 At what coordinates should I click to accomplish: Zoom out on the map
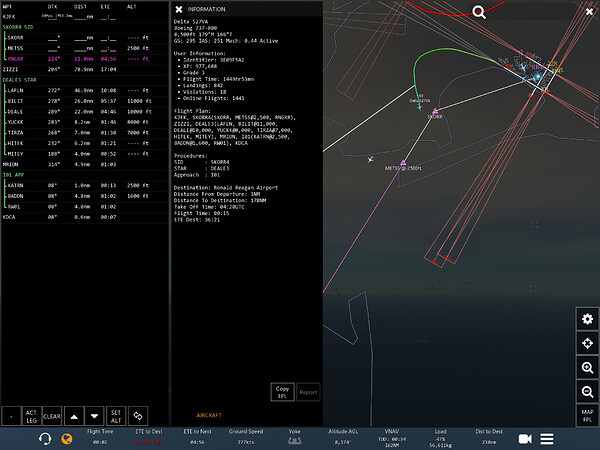587,392
